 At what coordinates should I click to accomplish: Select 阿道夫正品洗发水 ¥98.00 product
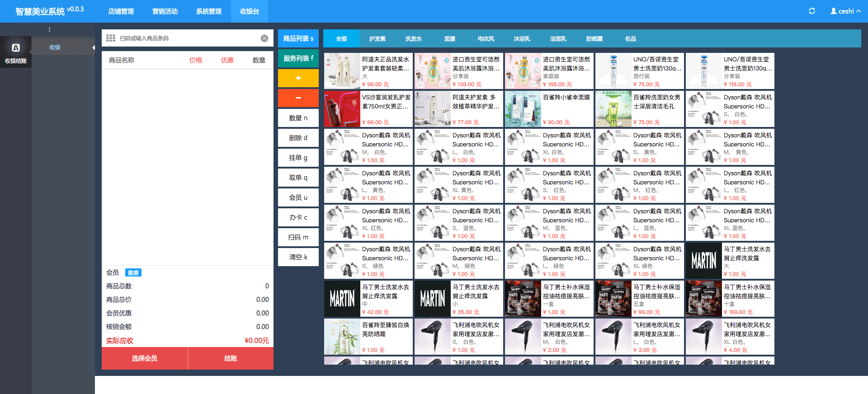coord(368,71)
